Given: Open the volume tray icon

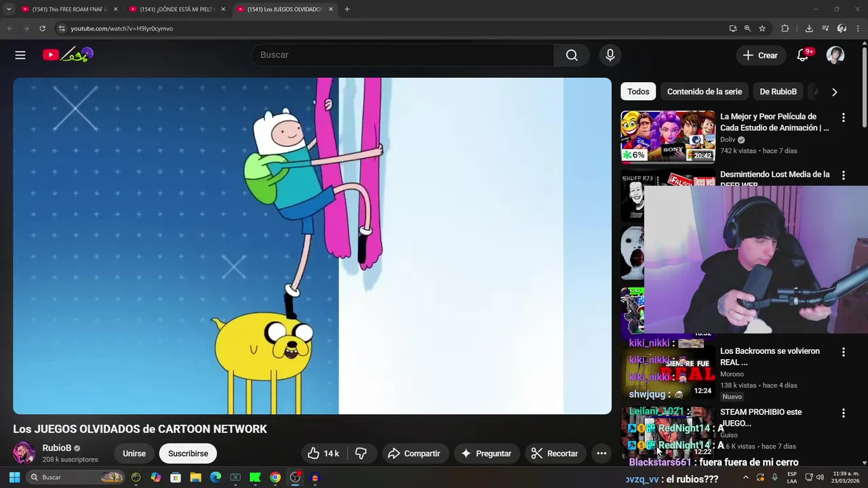Looking at the screenshot, I should 820,477.
